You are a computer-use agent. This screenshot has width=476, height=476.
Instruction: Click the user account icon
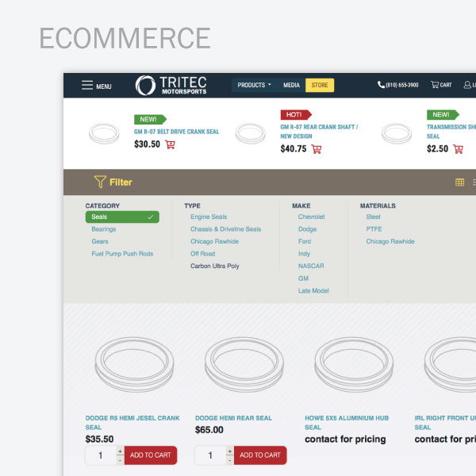[x=467, y=85]
